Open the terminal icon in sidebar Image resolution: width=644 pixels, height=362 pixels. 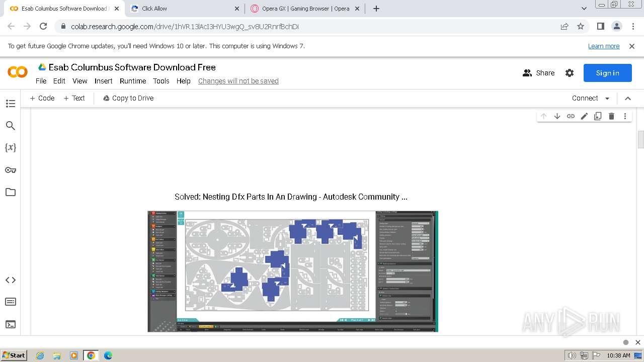[11, 324]
